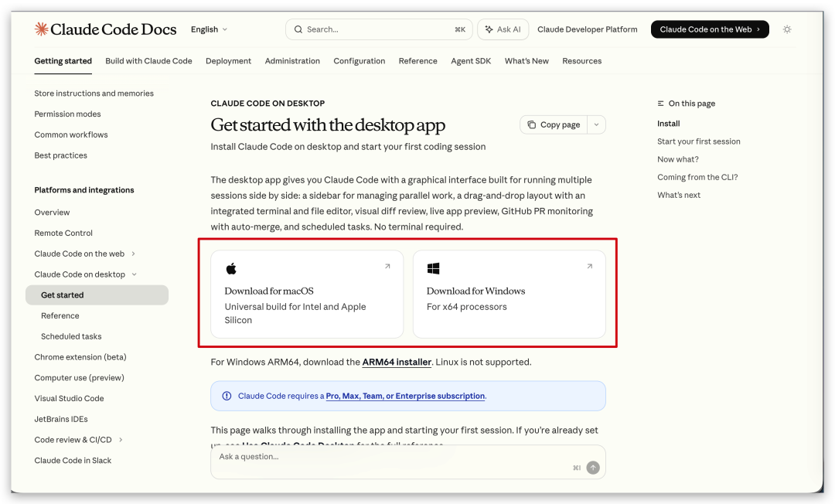The image size is (835, 504).
Task: Click the sparkle Ask AI button
Action: pyautogui.click(x=503, y=29)
